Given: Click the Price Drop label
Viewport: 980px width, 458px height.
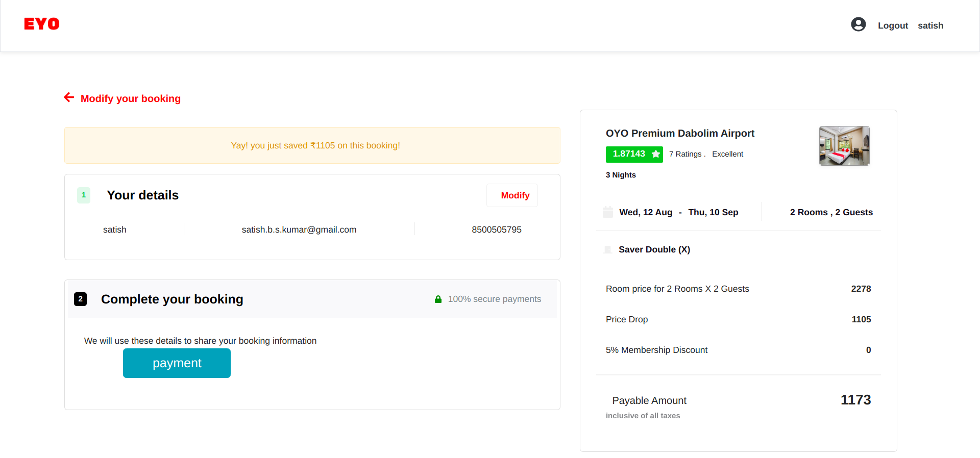Looking at the screenshot, I should (x=627, y=319).
